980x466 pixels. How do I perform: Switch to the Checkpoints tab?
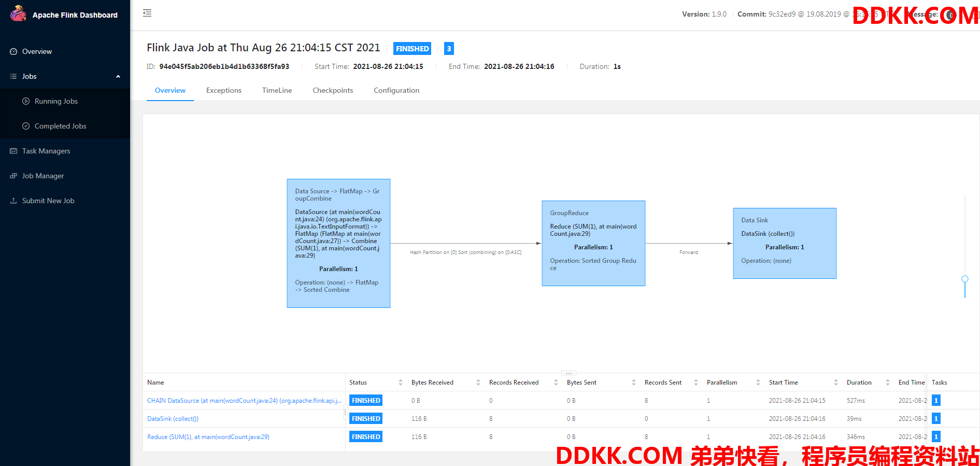[x=333, y=90]
